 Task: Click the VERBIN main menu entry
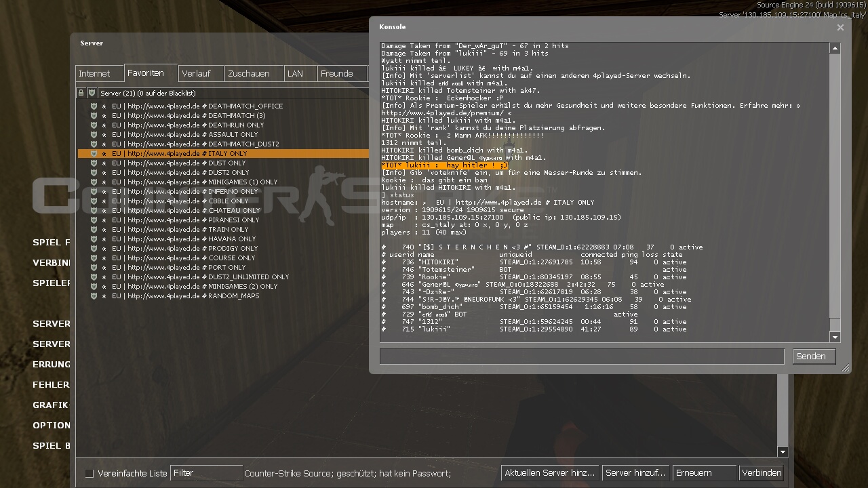pos(52,263)
